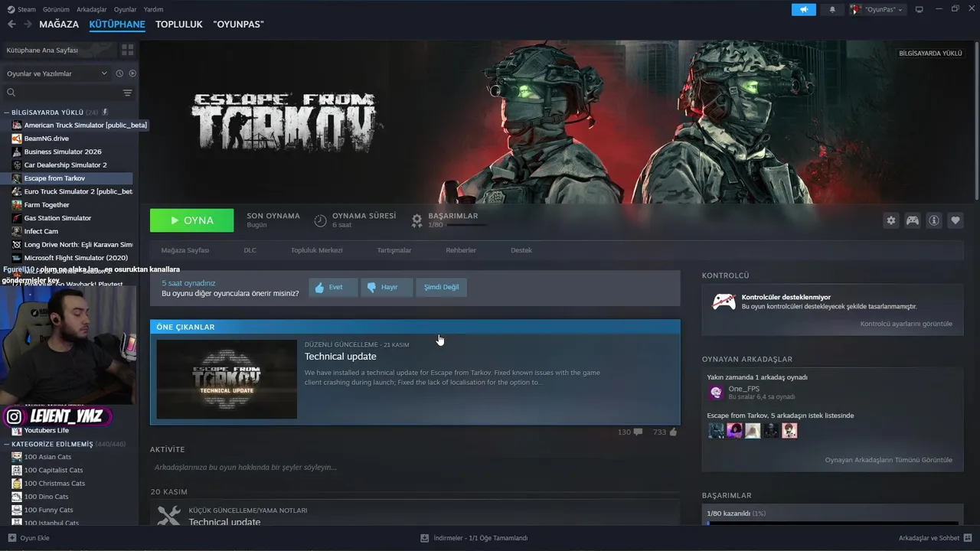Viewport: 980px width, 551px height.
Task: Open the OyunPas account dropdown
Action: (x=877, y=10)
